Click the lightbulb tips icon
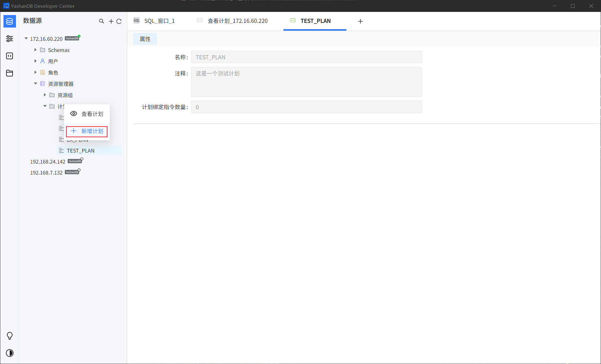 pyautogui.click(x=9, y=336)
